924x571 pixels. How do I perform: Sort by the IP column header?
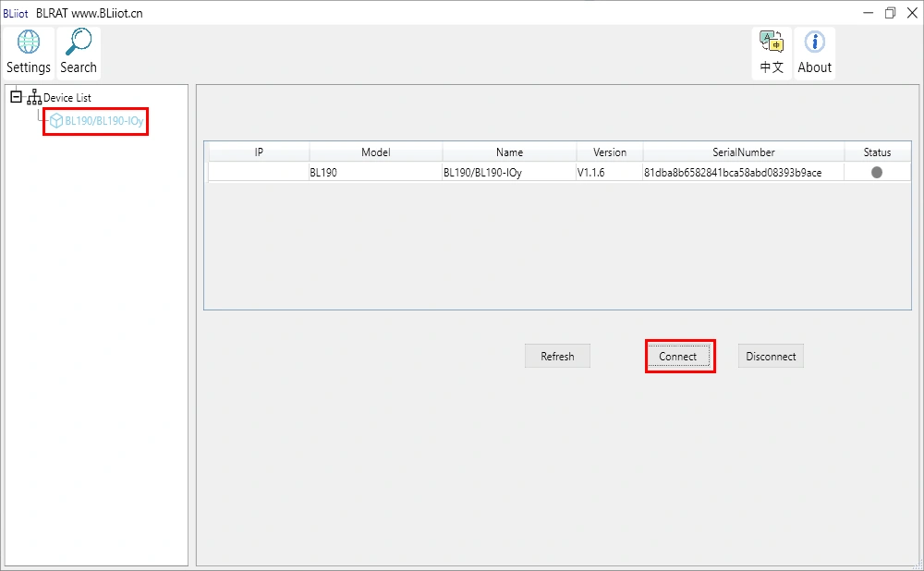[259, 152]
